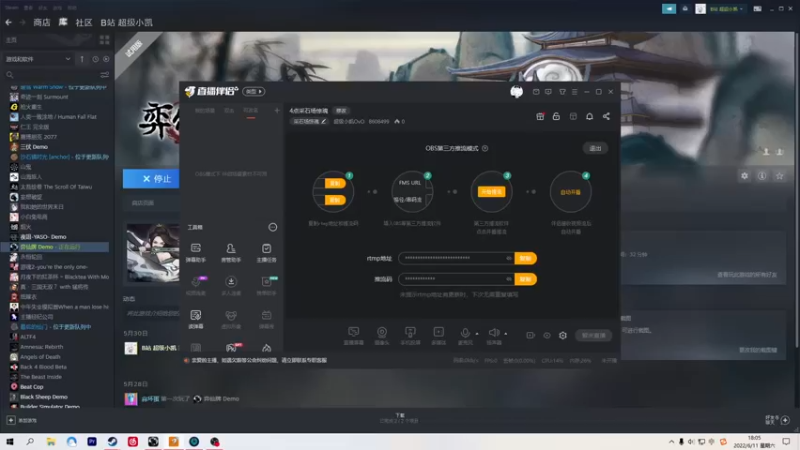Viewport: 800px width, 450px height.
Task: Add the camera 摄像头 source
Action: [382, 336]
